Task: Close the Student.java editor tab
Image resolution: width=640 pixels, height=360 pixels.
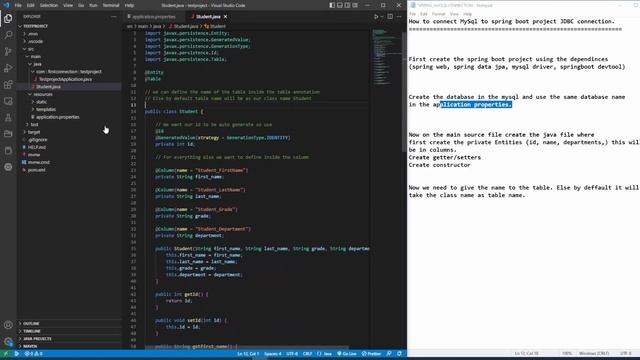Action: [225, 17]
